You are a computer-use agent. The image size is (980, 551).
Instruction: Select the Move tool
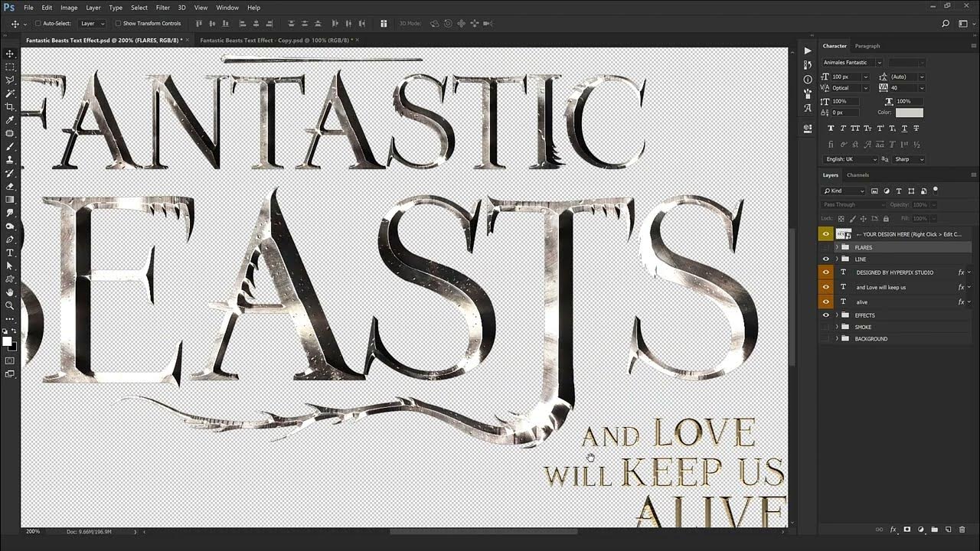(10, 54)
